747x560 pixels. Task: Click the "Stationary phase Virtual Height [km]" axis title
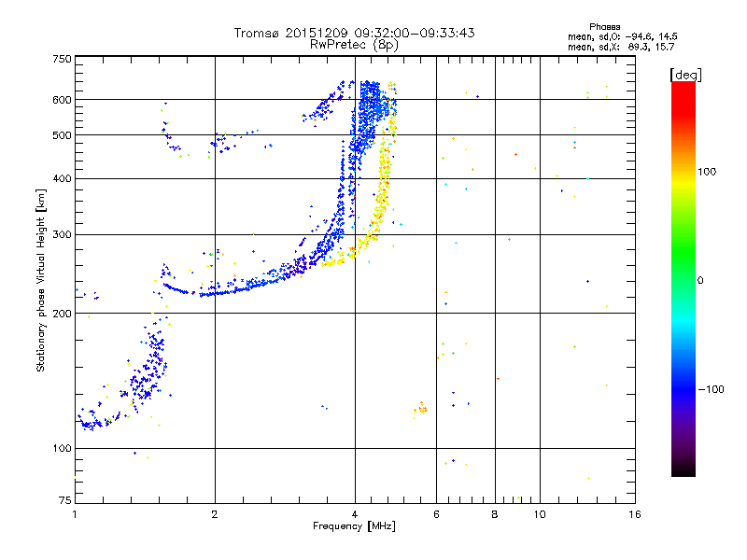[41, 280]
